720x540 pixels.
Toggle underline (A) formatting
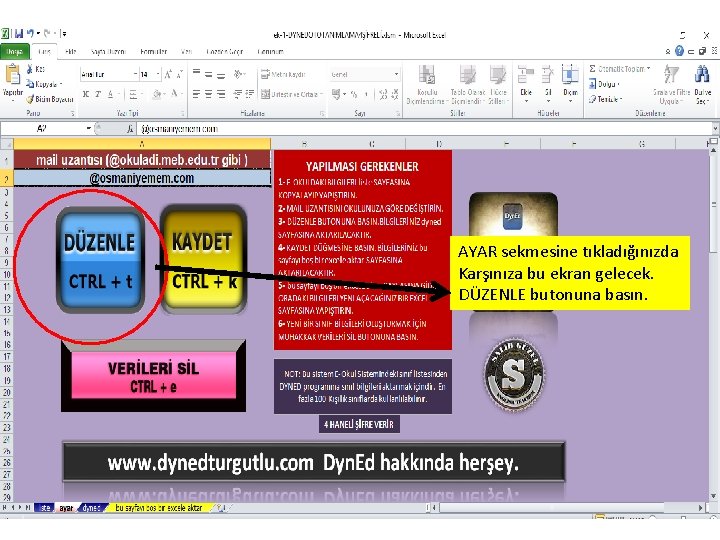[x=110, y=94]
